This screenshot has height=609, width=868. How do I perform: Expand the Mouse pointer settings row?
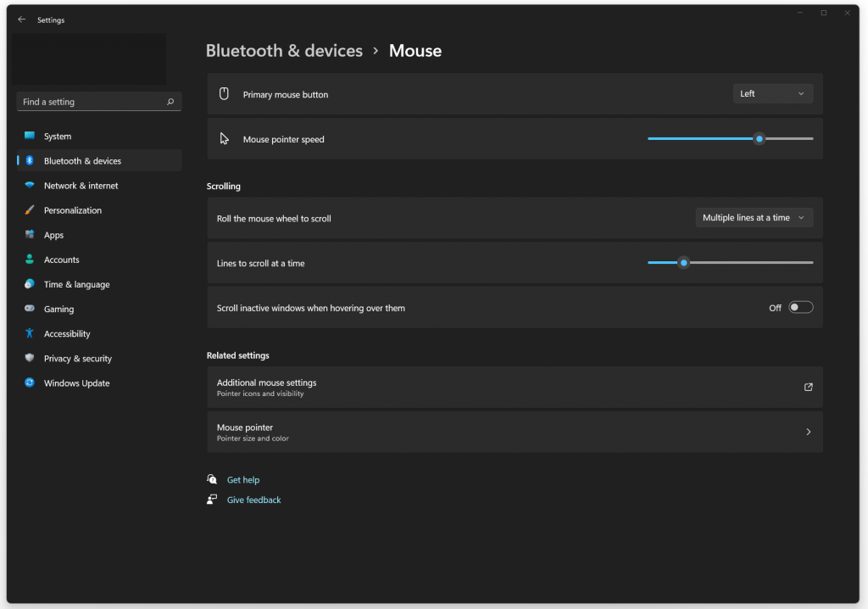pyautogui.click(x=808, y=432)
